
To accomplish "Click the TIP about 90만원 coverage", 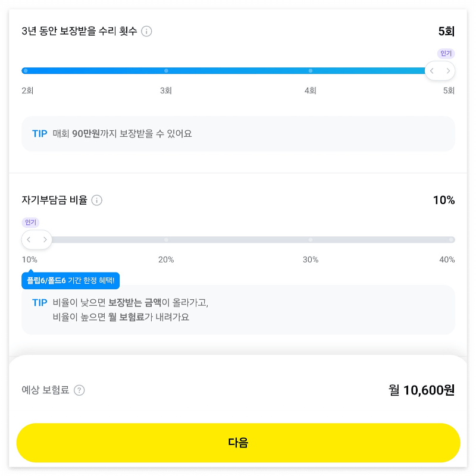I will point(238,133).
